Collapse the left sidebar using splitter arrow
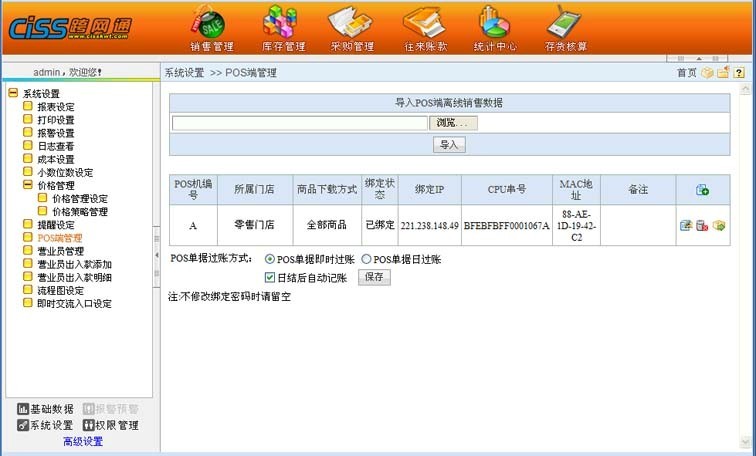756x456 pixels. tap(156, 255)
